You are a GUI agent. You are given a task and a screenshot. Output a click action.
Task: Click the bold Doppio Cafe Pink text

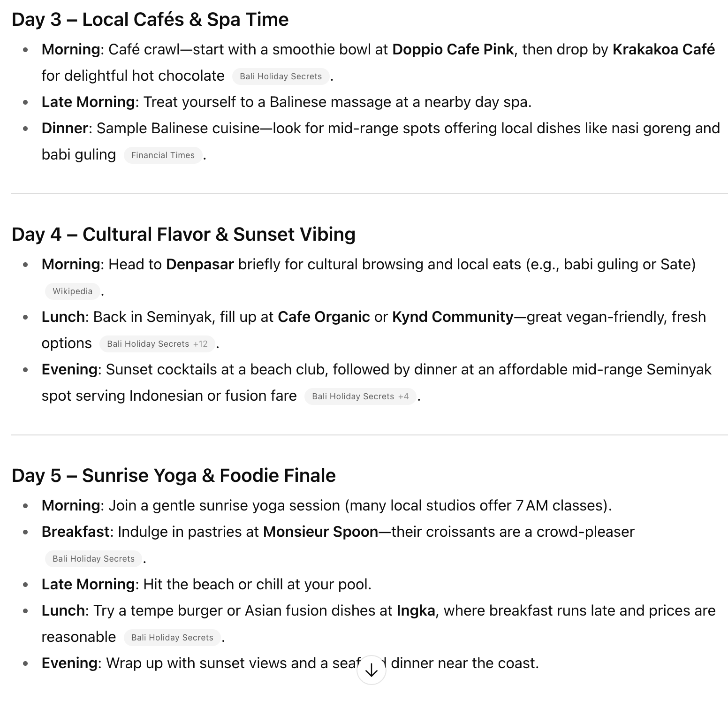coord(453,50)
